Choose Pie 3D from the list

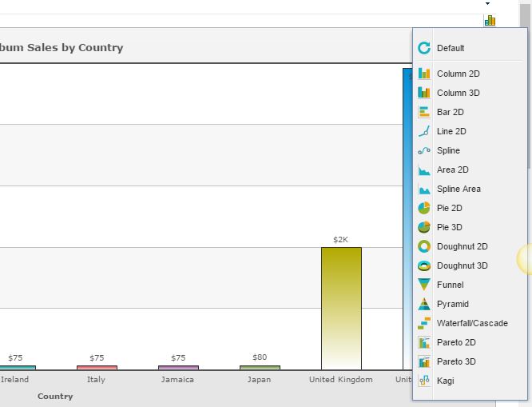click(449, 227)
